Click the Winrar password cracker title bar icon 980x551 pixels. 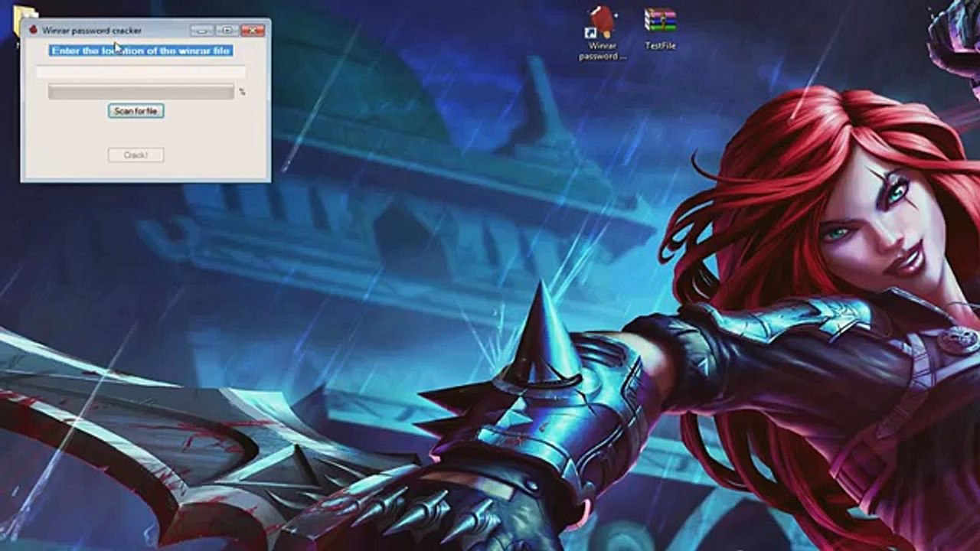tap(33, 30)
